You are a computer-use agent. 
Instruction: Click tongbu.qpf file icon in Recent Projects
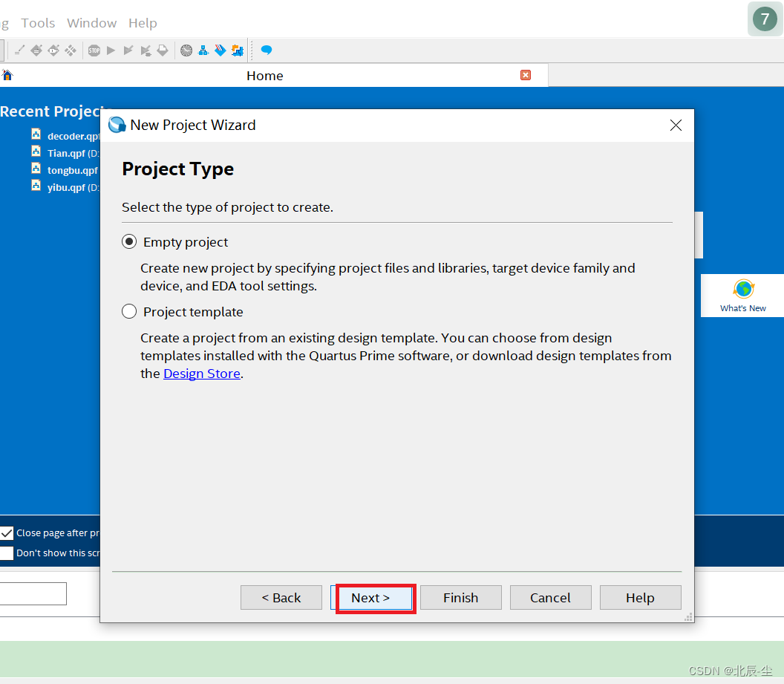point(36,168)
